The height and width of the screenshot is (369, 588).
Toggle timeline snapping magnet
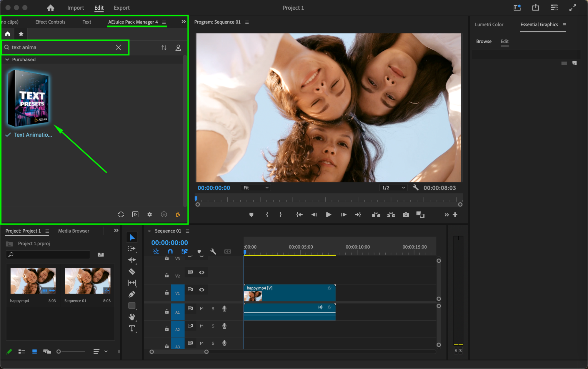pyautogui.click(x=170, y=251)
